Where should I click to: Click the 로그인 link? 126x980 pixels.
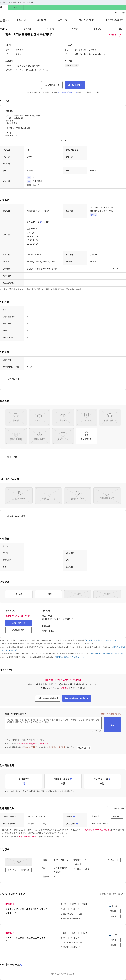point(118,13)
